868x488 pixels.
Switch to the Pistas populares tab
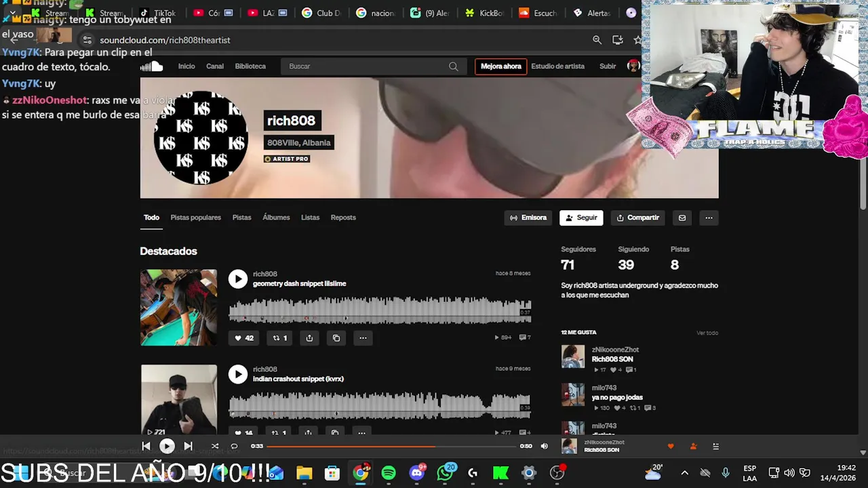[196, 218]
